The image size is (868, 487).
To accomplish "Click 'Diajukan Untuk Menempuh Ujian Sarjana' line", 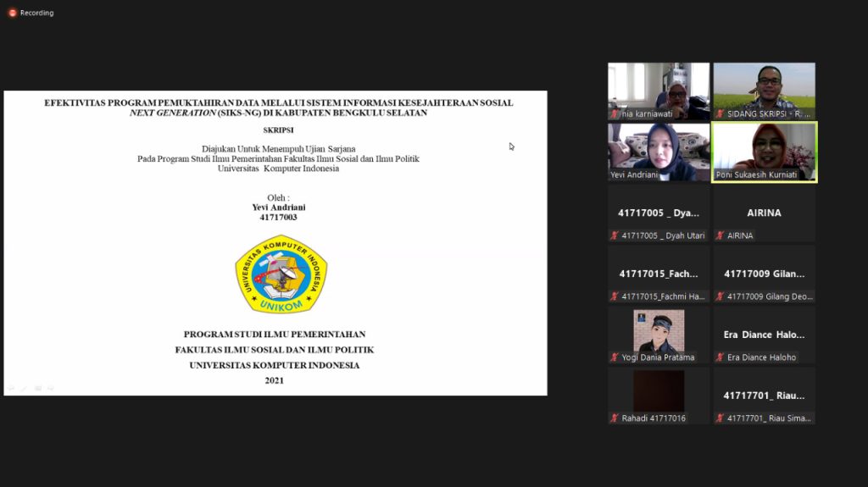I will [x=278, y=149].
